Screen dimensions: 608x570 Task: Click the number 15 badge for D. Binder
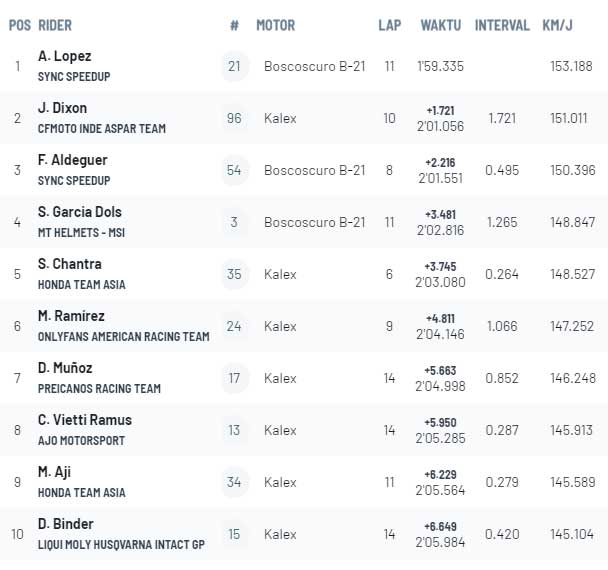pyautogui.click(x=234, y=534)
